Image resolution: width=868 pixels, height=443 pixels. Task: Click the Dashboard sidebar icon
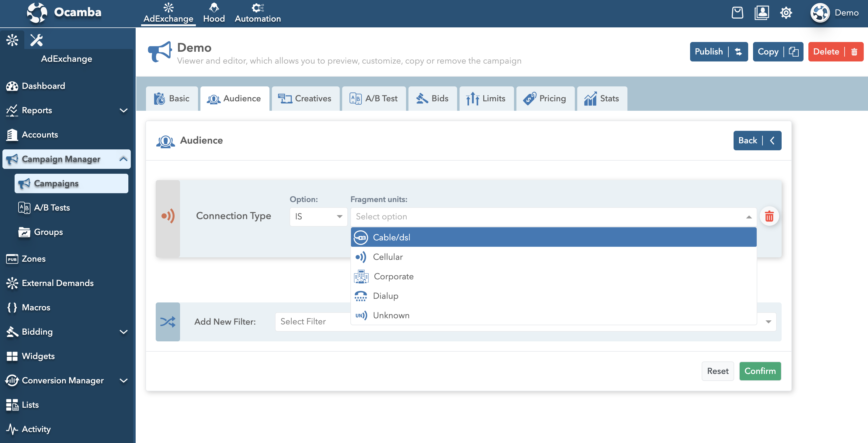point(12,85)
